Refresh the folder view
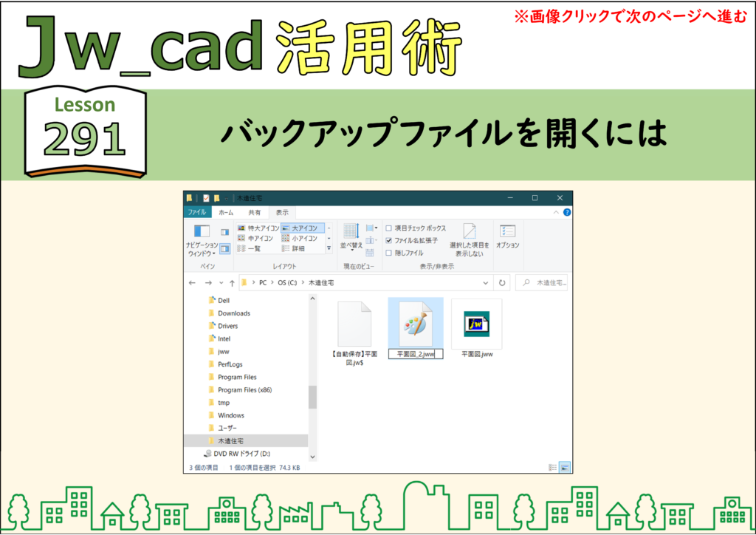The height and width of the screenshot is (535, 756). tap(502, 283)
